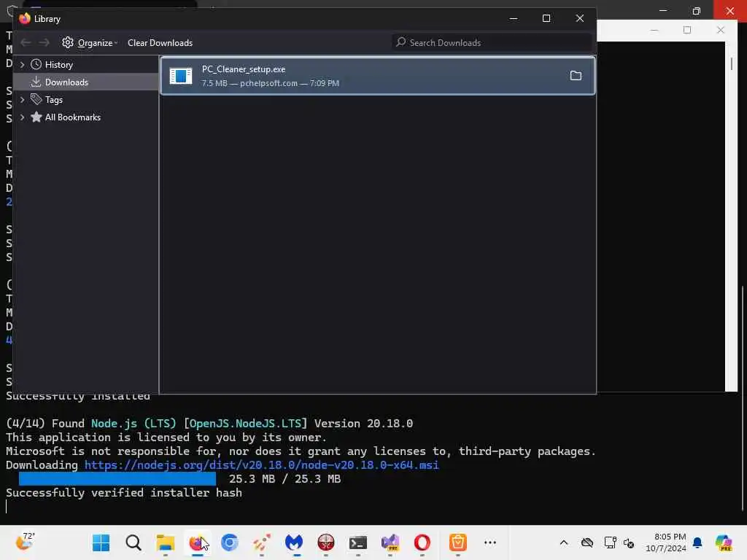
Task: Select History in the sidebar
Action: point(59,64)
